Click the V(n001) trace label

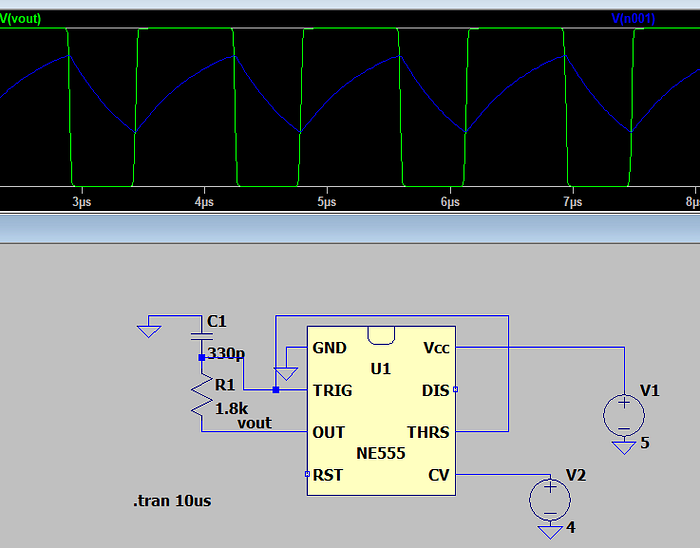pyautogui.click(x=632, y=19)
